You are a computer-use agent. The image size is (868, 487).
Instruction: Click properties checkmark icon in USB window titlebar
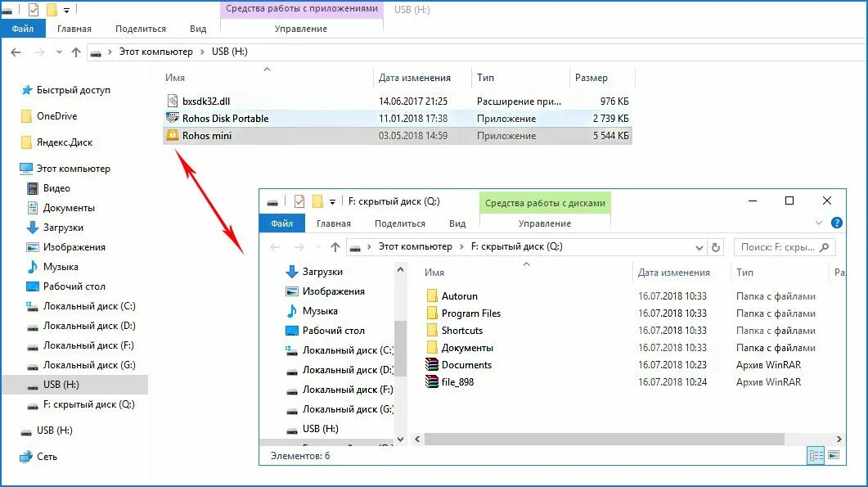(34, 10)
